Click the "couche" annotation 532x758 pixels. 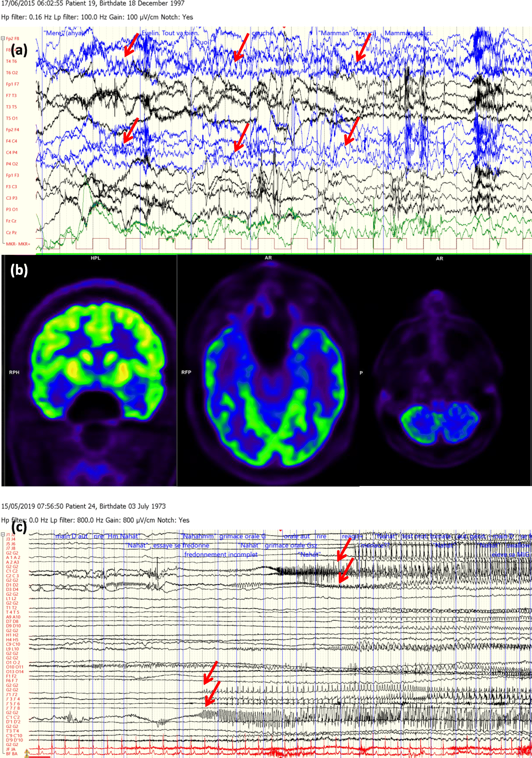coord(263,33)
